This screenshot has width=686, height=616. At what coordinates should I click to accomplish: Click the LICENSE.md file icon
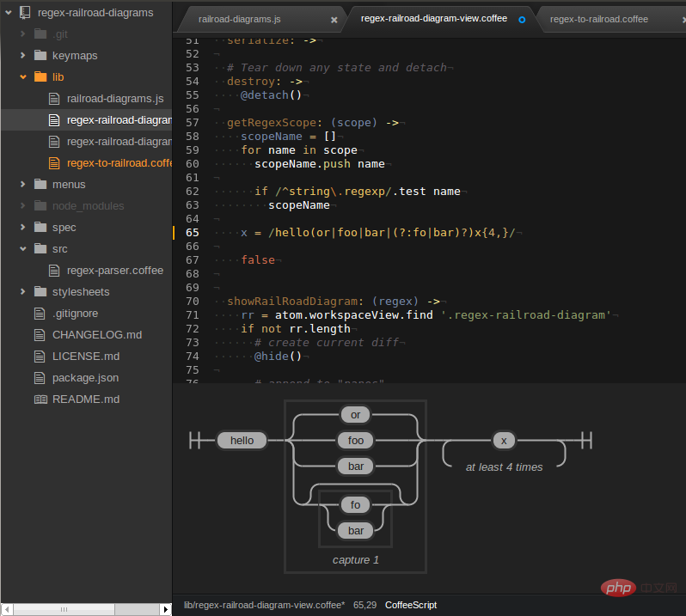coord(40,357)
